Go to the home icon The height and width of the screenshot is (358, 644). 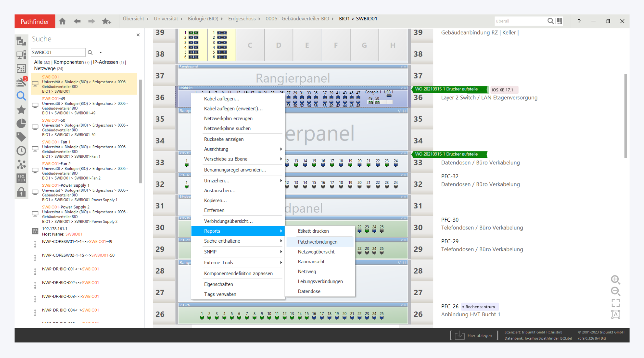[x=62, y=21]
